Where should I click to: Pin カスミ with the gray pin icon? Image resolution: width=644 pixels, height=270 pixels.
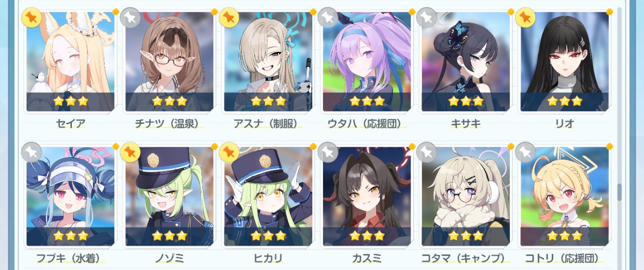click(328, 152)
